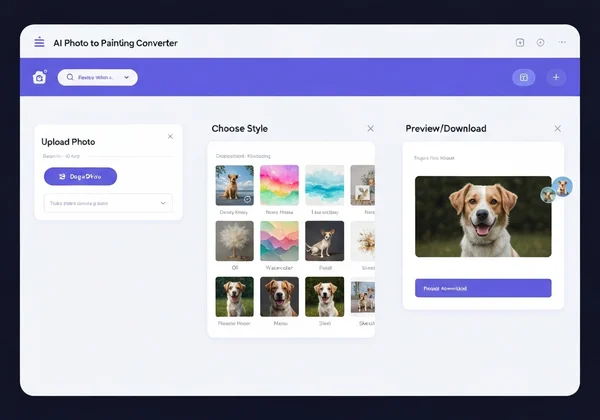This screenshot has width=600, height=420.
Task: Toggle the checkmark on the beach dog thumbnail
Action: click(248, 199)
